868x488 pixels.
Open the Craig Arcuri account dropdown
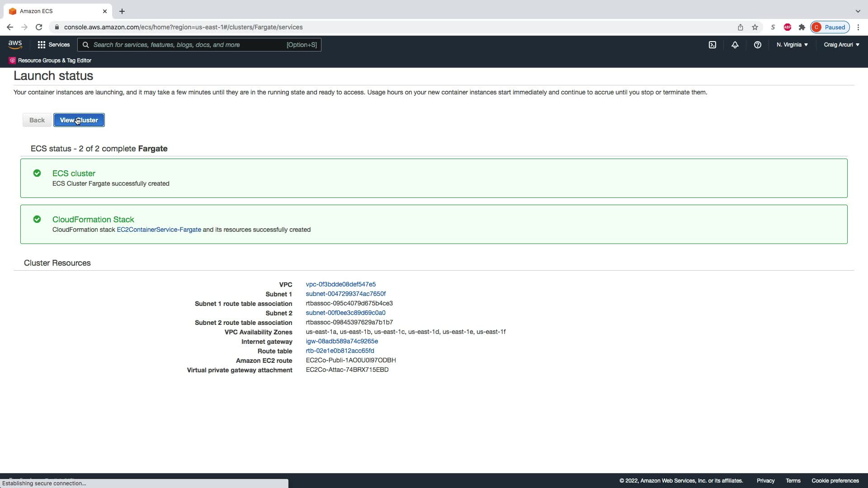pyautogui.click(x=841, y=45)
